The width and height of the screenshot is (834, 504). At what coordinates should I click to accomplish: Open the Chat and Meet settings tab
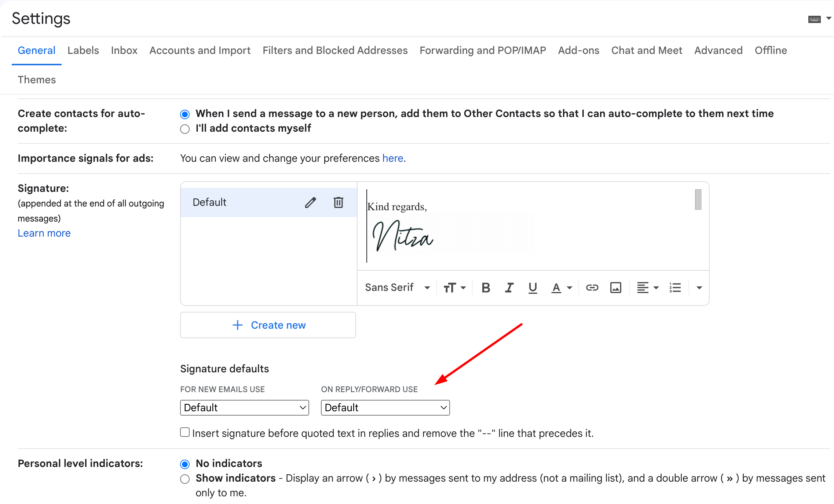(646, 50)
